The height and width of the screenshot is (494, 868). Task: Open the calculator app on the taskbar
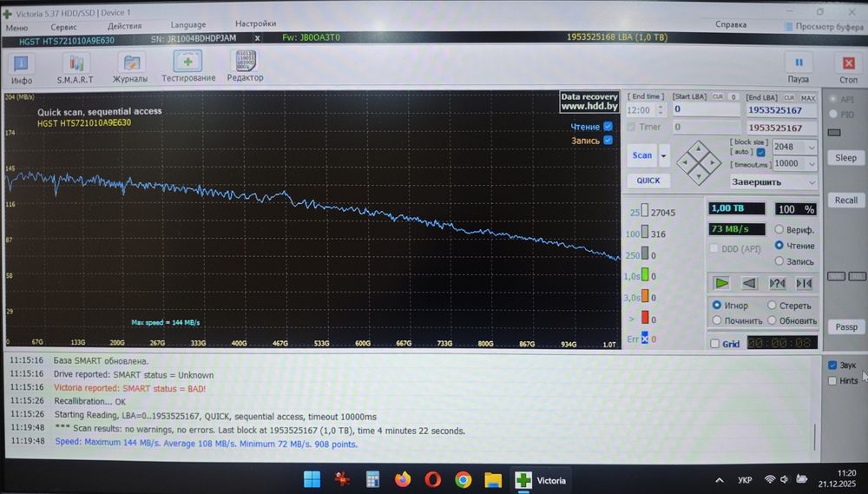(372, 479)
